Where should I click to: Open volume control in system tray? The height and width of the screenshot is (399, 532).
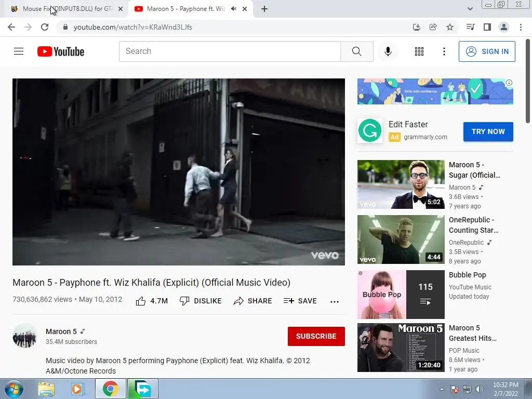[480, 389]
